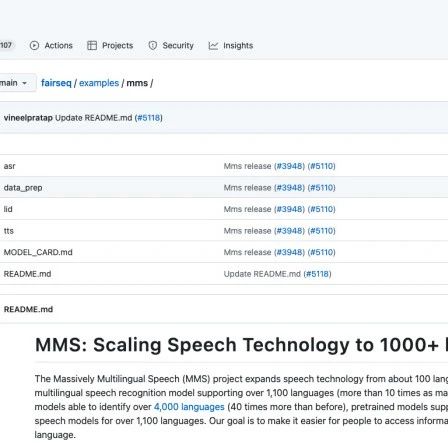Open the tts folder

[x=9, y=231]
